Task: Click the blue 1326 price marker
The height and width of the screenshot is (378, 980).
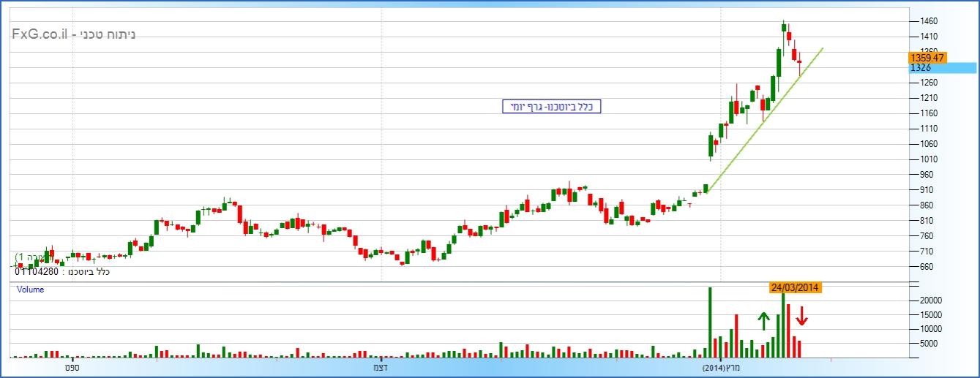Action: pos(942,68)
